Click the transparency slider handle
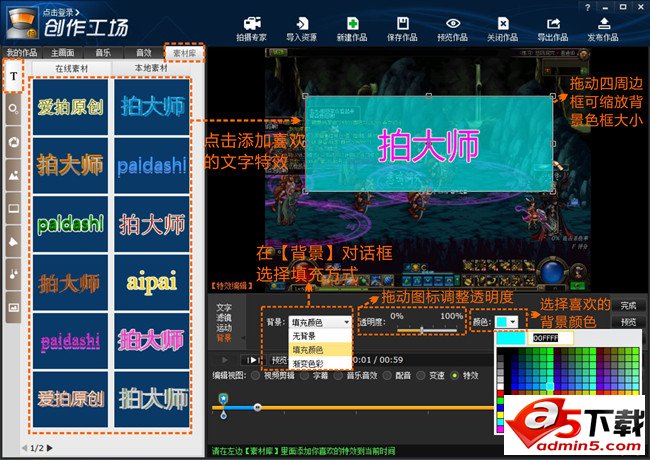Screen dimensions: 650x460 tap(422, 330)
